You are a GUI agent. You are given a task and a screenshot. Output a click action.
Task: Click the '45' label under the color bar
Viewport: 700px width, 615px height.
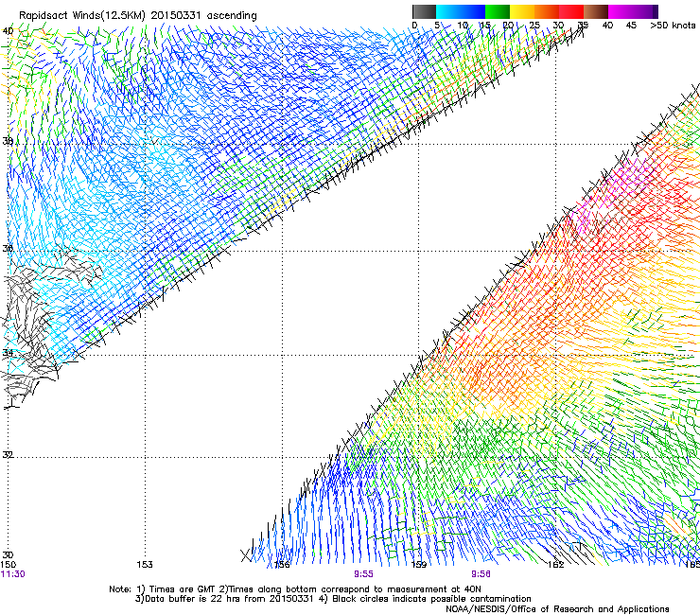[x=631, y=25]
